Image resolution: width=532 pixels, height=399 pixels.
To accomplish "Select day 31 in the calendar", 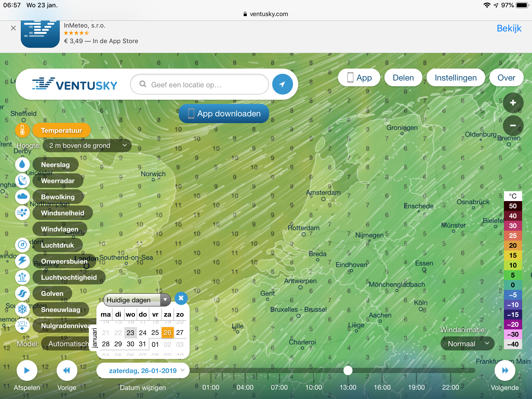I will coord(142,344).
